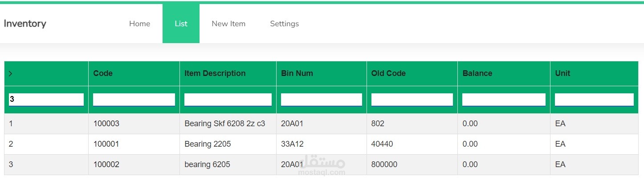Sort by the Code column header
Screen dimensions: 644x180
103,73
